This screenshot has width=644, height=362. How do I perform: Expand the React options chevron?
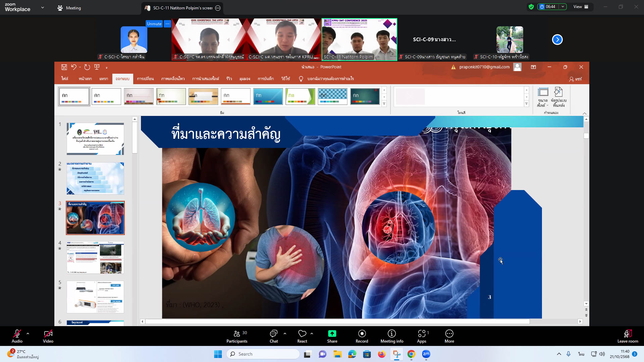(312, 334)
